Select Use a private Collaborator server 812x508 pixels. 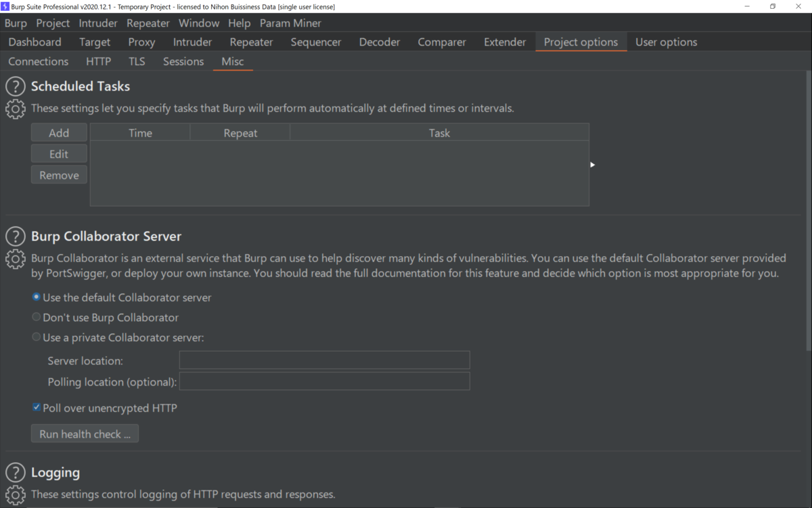(118, 337)
